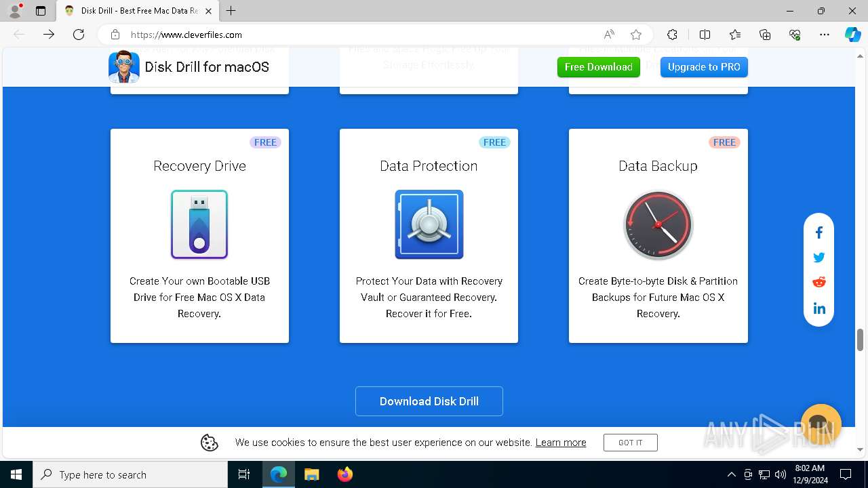Add this page to favorites
Viewport: 868px width, 488px height.
636,35
